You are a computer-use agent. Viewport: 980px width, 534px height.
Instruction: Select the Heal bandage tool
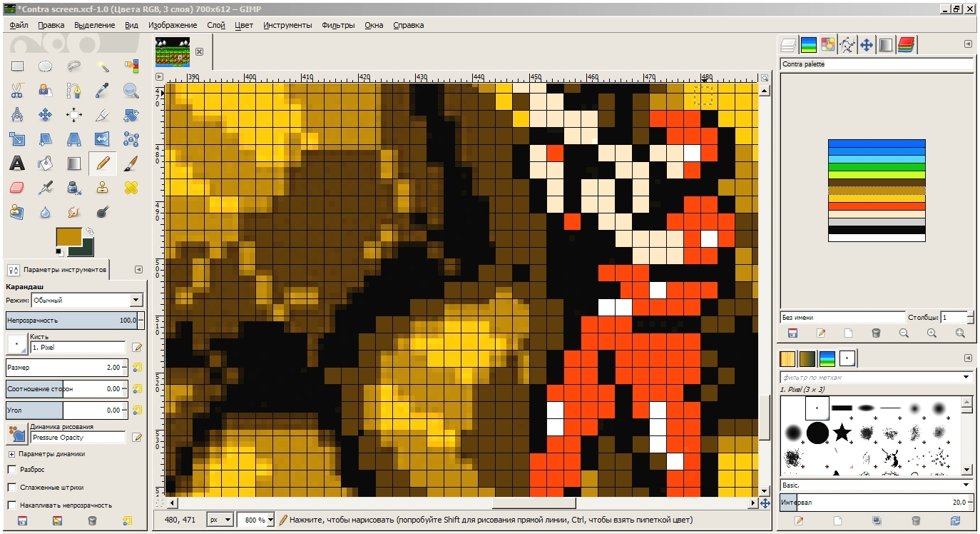(131, 188)
